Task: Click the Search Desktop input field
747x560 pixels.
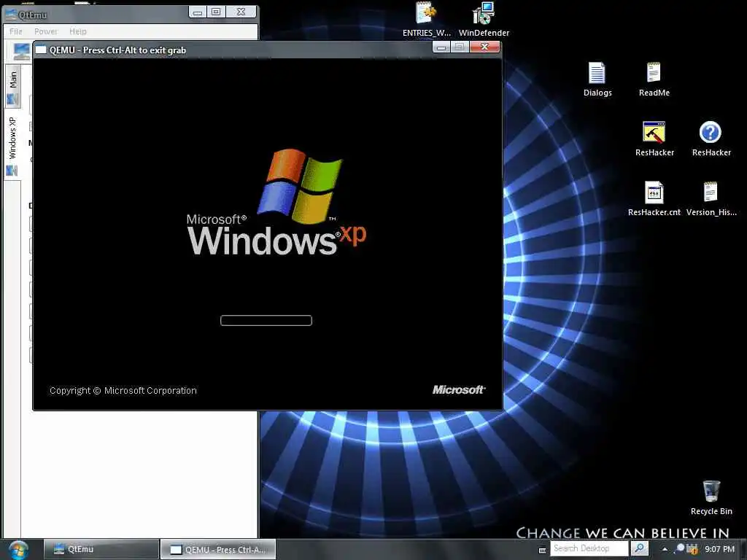Action: click(x=589, y=548)
